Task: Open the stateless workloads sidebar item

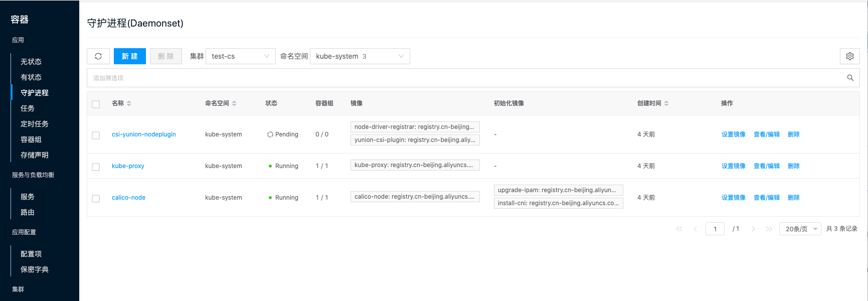Action: (x=31, y=62)
